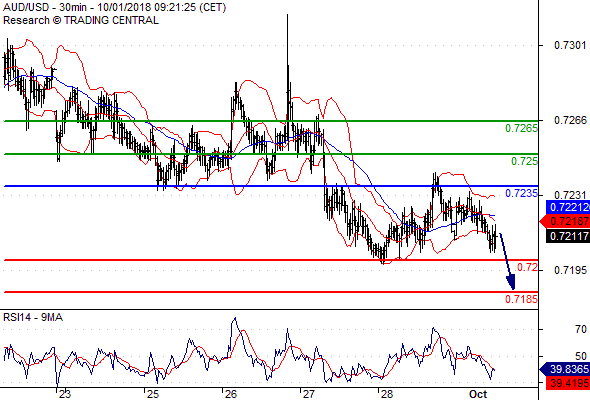The height and width of the screenshot is (400, 590).
Task: Click the RSI 70 level label
Action: (581, 329)
